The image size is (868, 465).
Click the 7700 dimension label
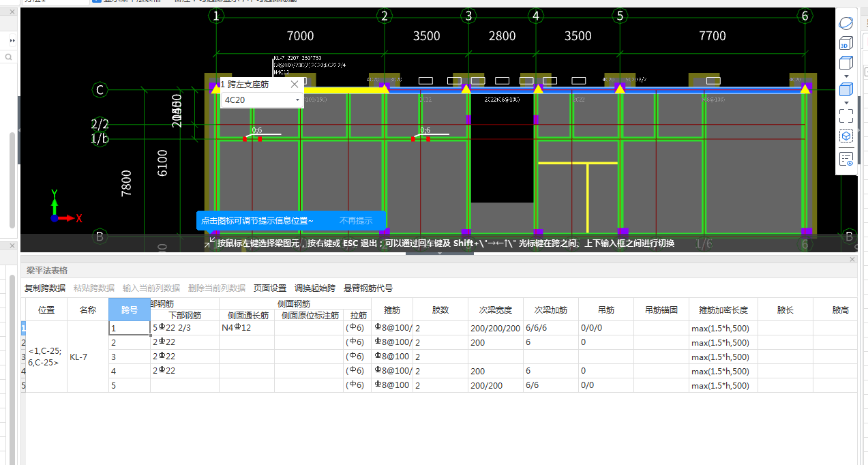pos(713,36)
